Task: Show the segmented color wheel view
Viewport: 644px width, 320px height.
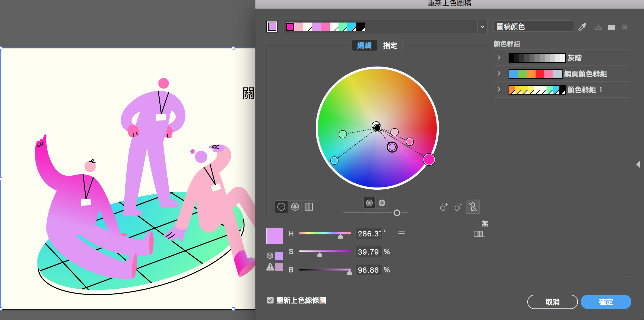Action: (x=295, y=207)
